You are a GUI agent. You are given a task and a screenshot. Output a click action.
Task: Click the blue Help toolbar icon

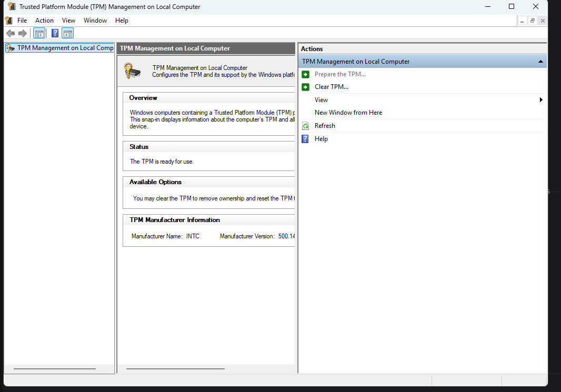click(55, 33)
